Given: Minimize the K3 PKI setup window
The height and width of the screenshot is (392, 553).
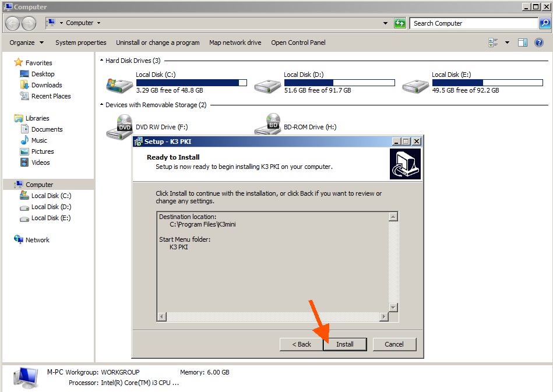Looking at the screenshot, I should click(x=396, y=142).
